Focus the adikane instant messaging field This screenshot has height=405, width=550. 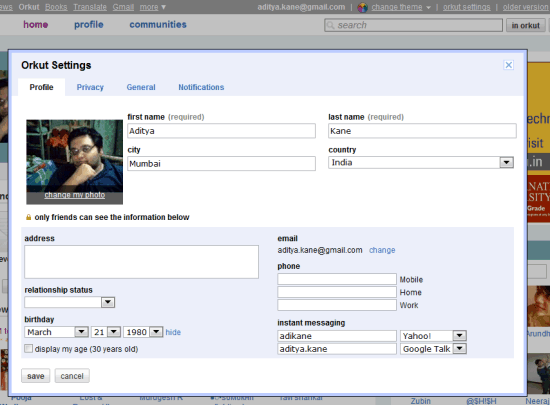coord(337,336)
